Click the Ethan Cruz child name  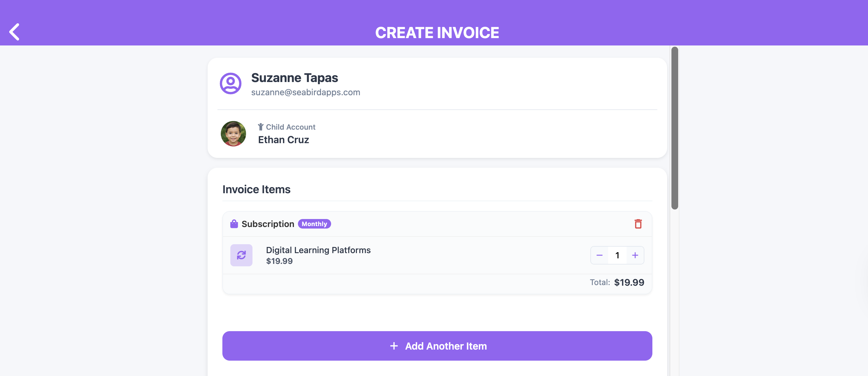(283, 140)
